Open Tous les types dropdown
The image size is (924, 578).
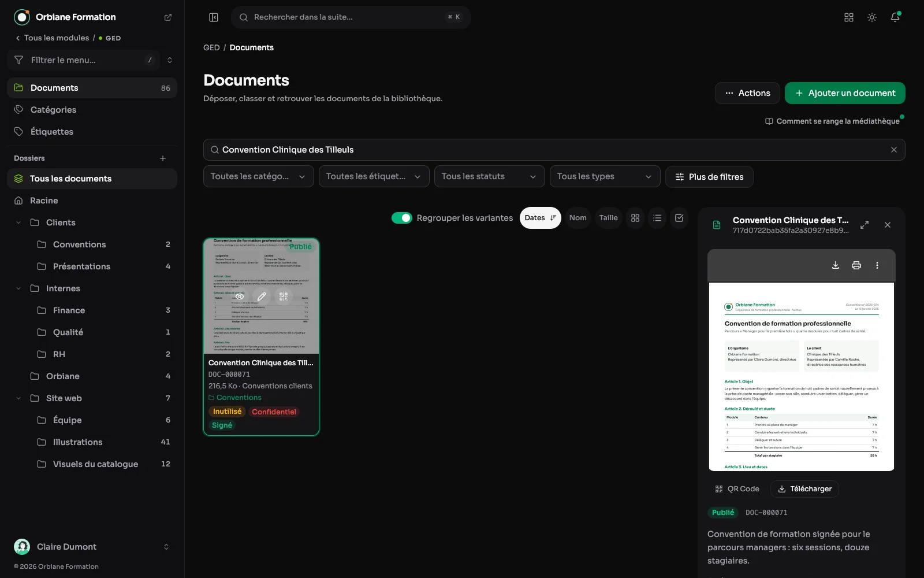[605, 176]
